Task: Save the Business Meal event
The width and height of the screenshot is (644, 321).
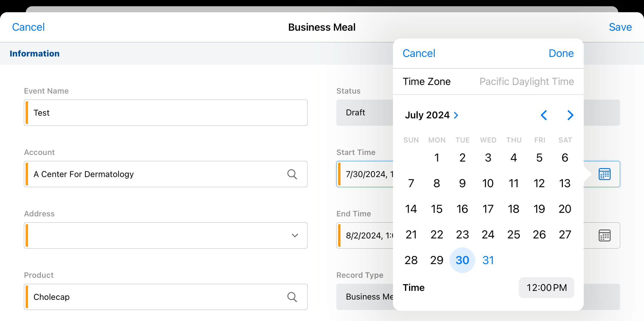Action: (620, 27)
